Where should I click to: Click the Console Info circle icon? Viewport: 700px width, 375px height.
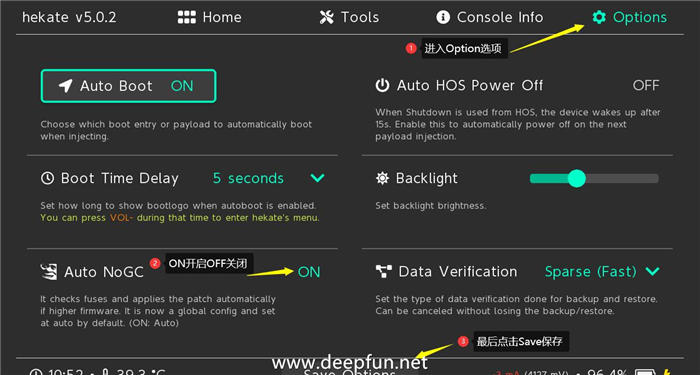443,17
